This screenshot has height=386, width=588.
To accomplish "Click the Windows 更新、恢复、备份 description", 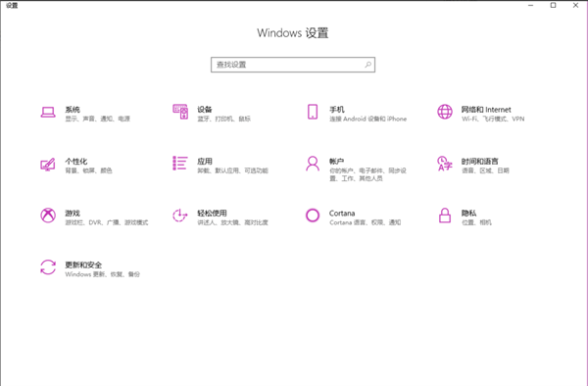I will click(102, 274).
